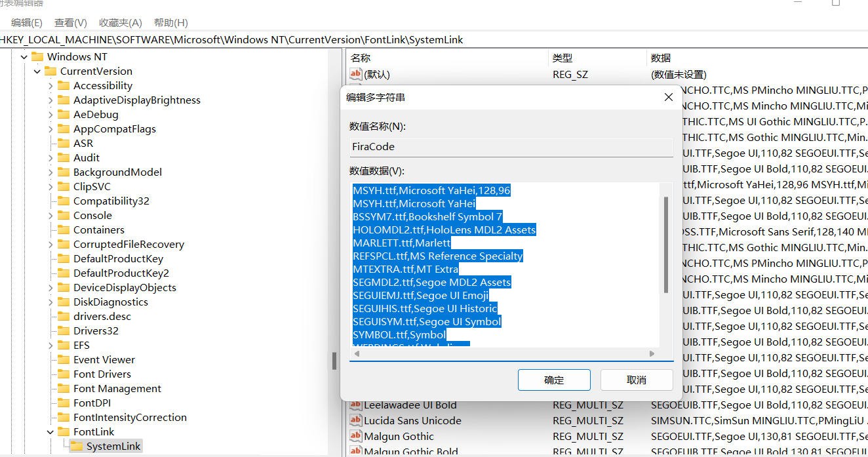The image size is (868, 457).
Task: Expand the AppCompatFlags key
Action: point(50,129)
